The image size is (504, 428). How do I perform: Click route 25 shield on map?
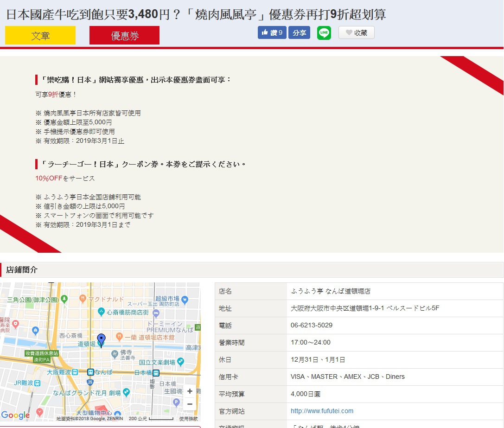tap(90, 382)
